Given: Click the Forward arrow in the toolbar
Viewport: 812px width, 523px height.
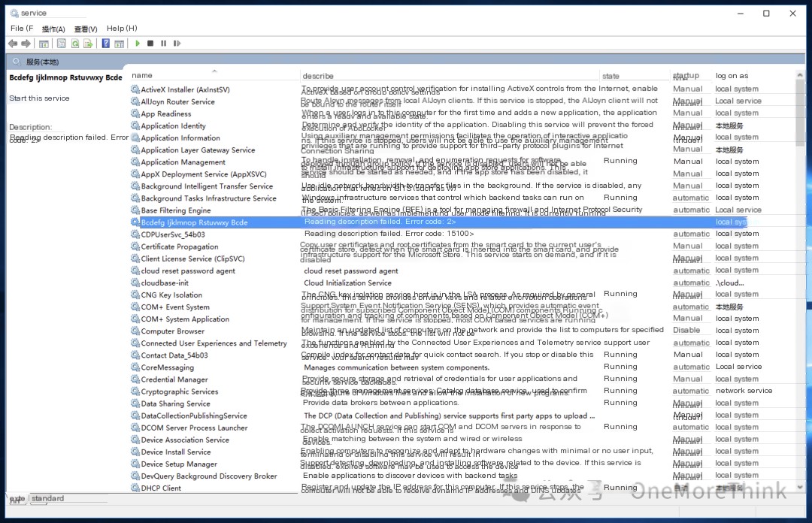Looking at the screenshot, I should point(26,44).
